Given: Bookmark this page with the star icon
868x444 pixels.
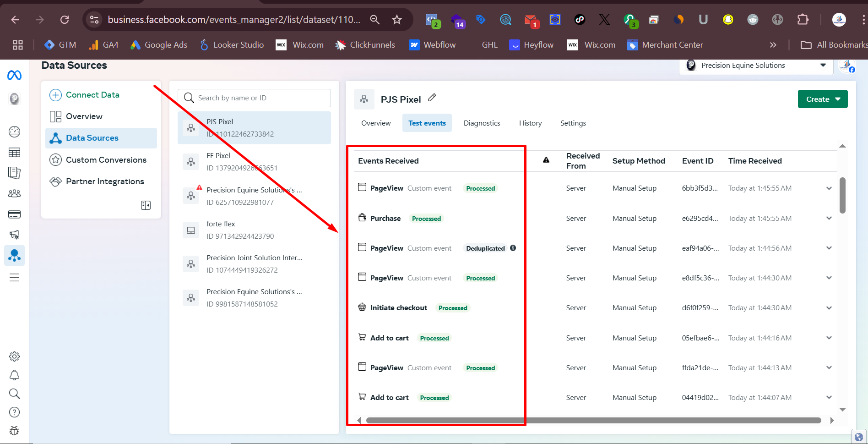Looking at the screenshot, I should point(396,20).
